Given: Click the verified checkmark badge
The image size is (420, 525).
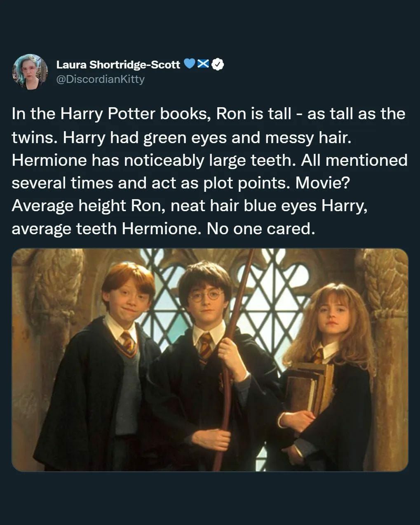Looking at the screenshot, I should 218,64.
